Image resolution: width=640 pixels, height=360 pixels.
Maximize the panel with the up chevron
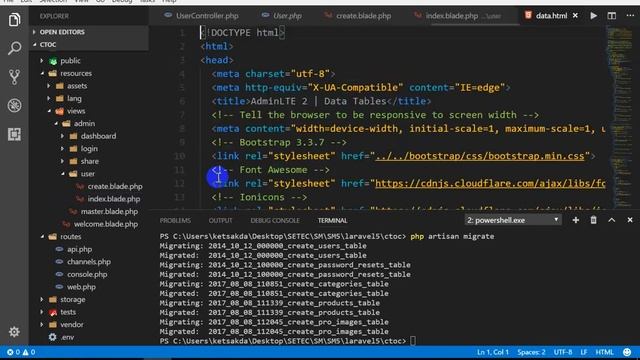[611, 220]
